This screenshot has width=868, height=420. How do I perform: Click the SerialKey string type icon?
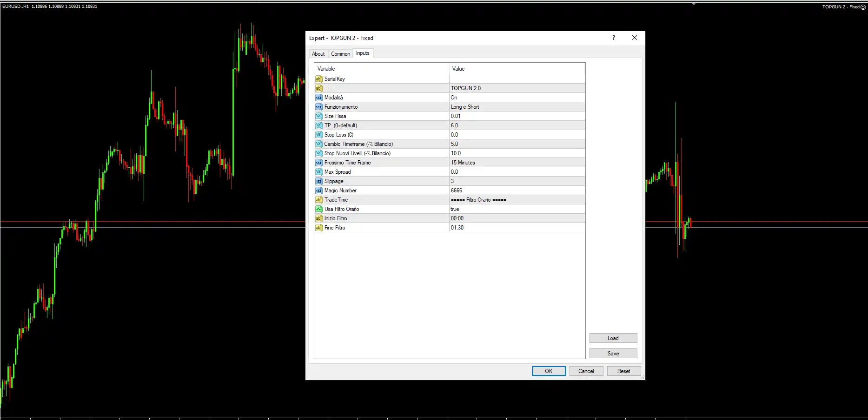pos(318,79)
